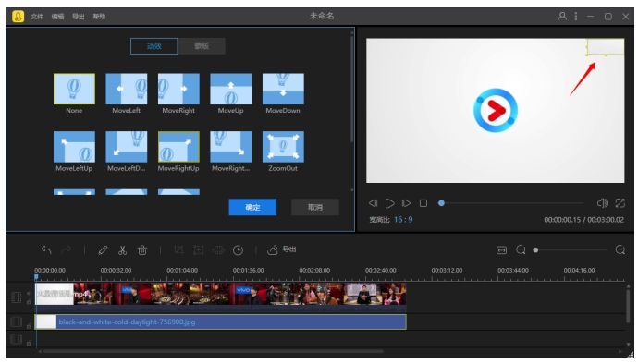Change the 16 : 9 aspect ratio
The width and height of the screenshot is (638, 364).
click(403, 220)
